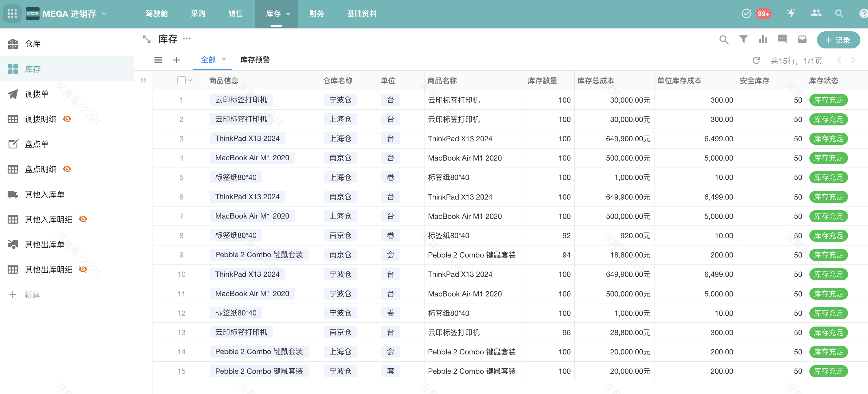Select the 28,800.00元 cost cell
Viewport: 868px width, 394px height.
click(614, 332)
